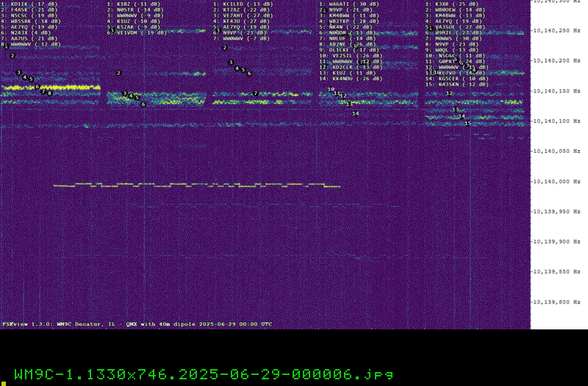
Task: Click the K3XR (-25 dB) entry
Action: 452,4
